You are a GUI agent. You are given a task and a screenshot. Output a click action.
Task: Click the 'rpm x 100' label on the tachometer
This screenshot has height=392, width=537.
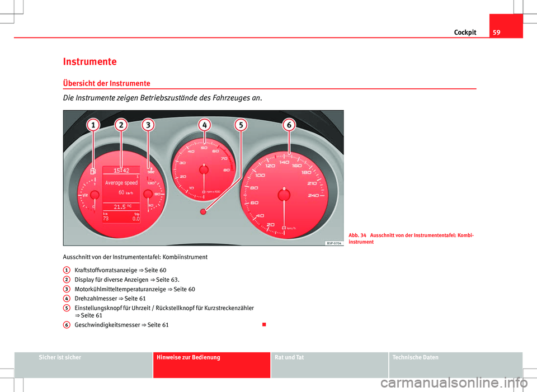click(x=213, y=192)
